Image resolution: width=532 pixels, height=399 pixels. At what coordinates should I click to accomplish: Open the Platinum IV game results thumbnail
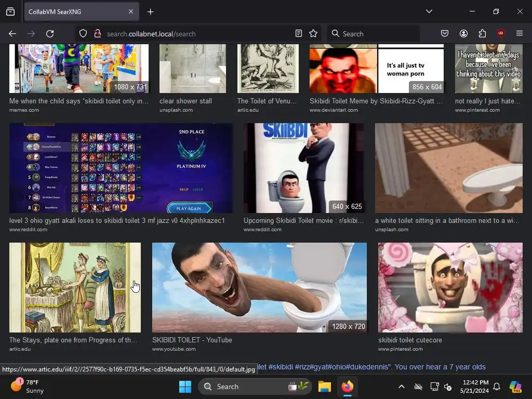[121, 168]
